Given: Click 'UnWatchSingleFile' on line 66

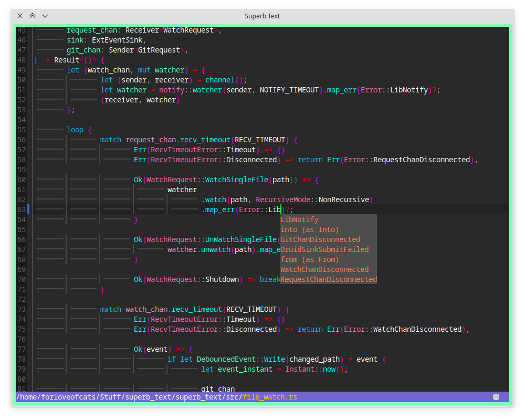Looking at the screenshot, I should tap(241, 240).
